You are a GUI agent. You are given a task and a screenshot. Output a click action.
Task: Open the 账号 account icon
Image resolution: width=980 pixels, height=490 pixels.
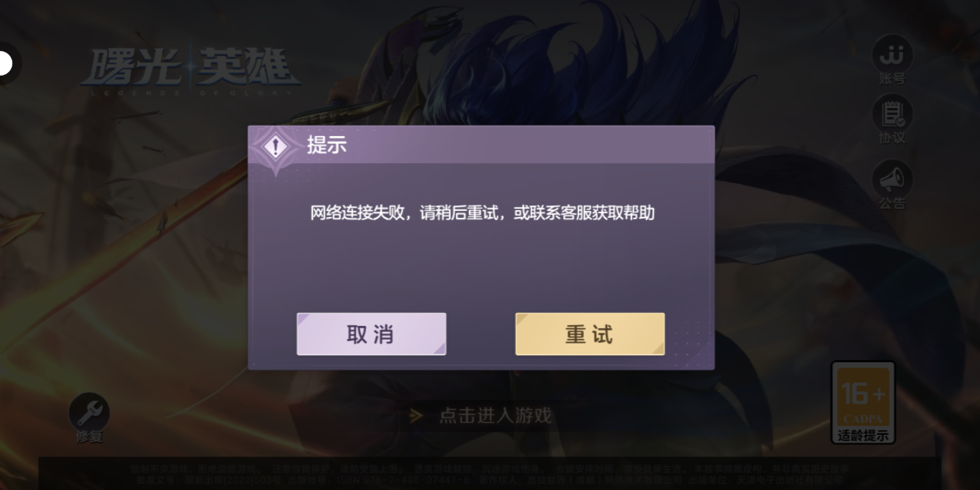tap(892, 54)
